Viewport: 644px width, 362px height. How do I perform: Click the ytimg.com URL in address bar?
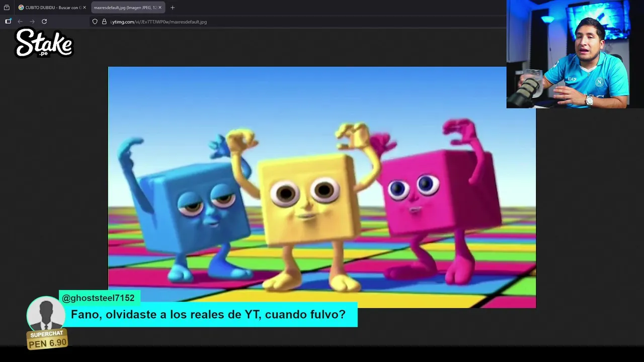(x=158, y=22)
